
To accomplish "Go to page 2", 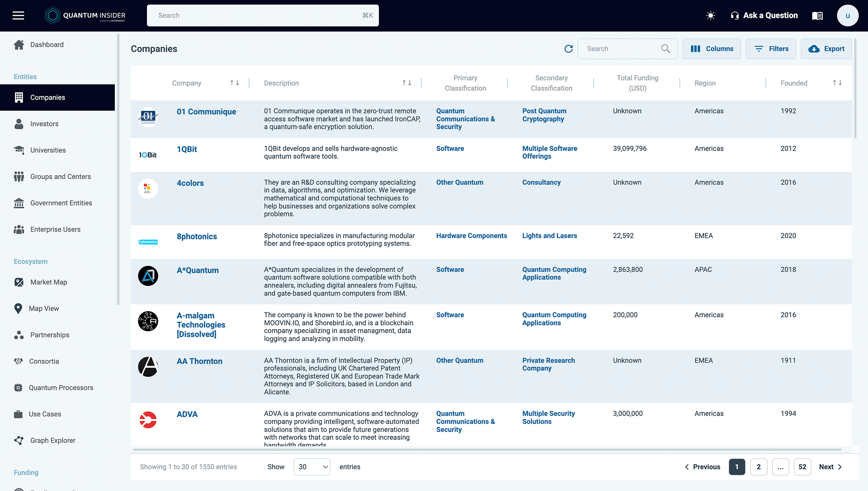I will pos(759,467).
